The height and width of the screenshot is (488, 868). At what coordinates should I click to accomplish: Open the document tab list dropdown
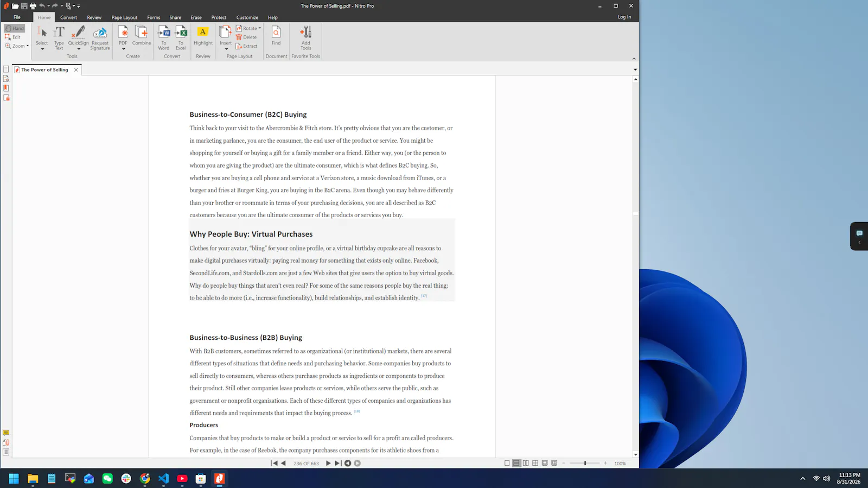(x=635, y=69)
